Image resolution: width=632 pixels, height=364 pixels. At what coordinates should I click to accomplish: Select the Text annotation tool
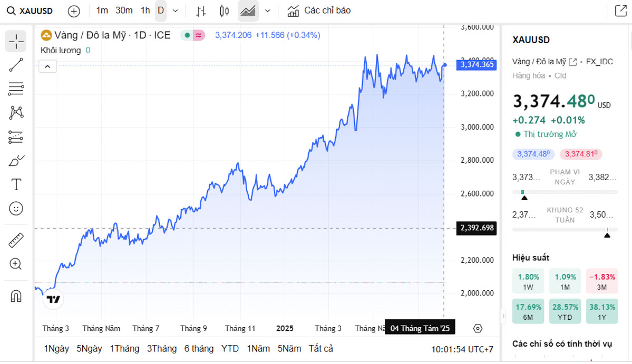click(16, 184)
